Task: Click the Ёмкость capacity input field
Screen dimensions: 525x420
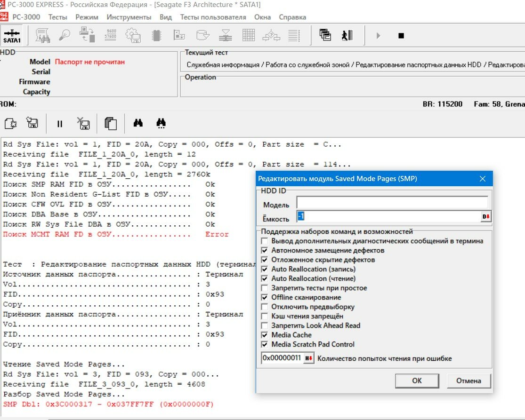Action: tap(389, 217)
